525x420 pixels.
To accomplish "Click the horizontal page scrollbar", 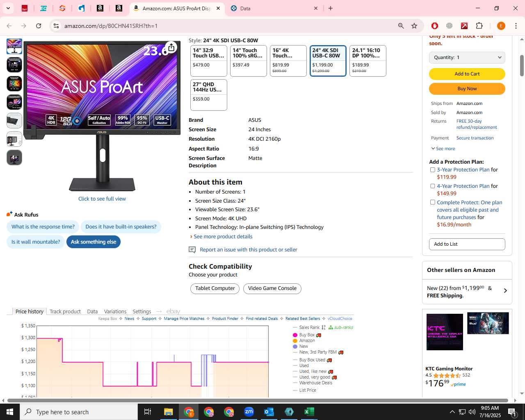I will pyautogui.click(x=258, y=400).
